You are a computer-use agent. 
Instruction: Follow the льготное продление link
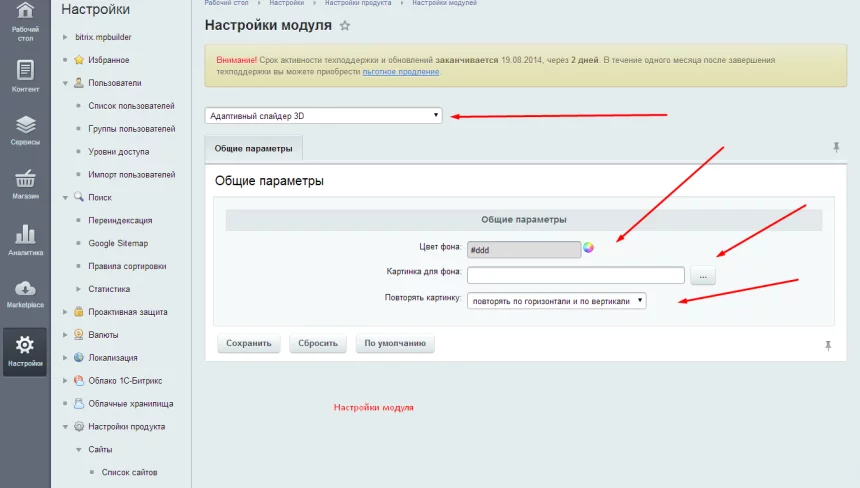coord(400,72)
